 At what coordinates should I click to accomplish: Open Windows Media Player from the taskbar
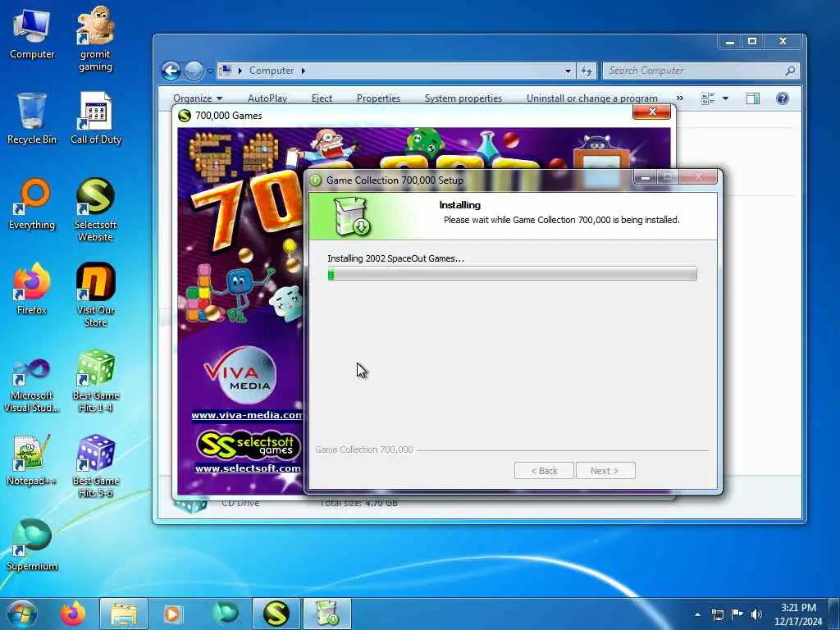pos(172,614)
